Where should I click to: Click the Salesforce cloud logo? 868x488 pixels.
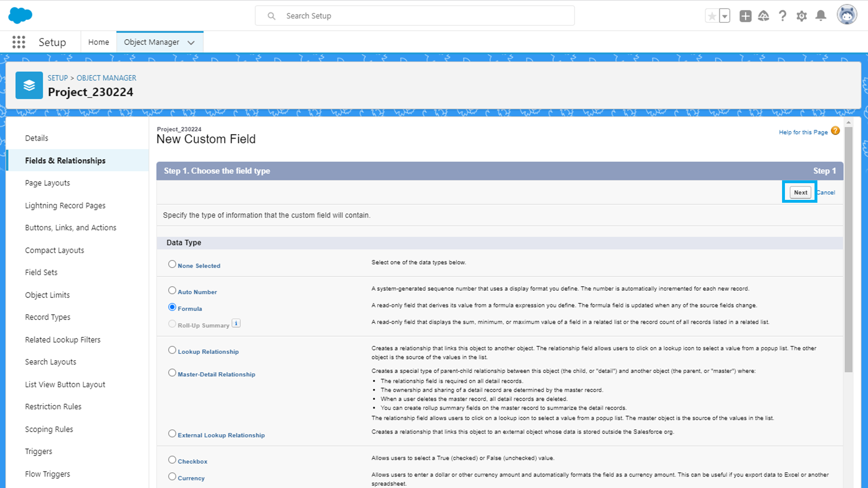point(20,15)
